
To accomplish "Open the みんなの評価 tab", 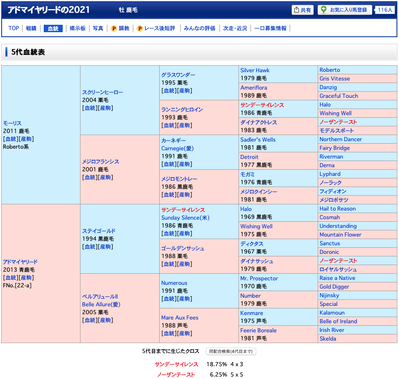I will click(x=199, y=28).
